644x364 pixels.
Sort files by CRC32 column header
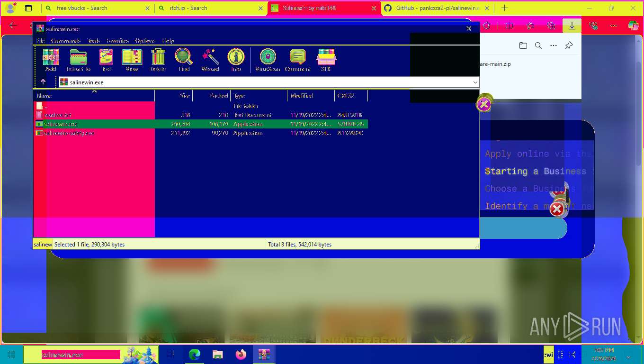point(351,96)
